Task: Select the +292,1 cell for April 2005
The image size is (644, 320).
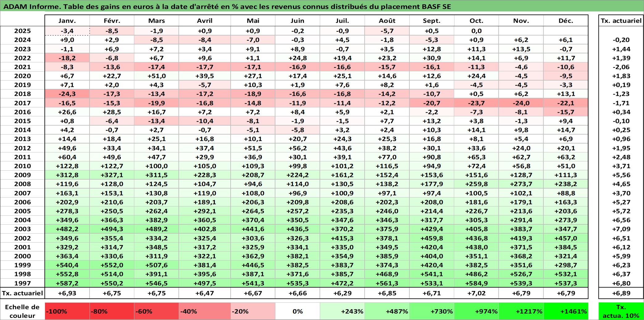Action: (205, 211)
